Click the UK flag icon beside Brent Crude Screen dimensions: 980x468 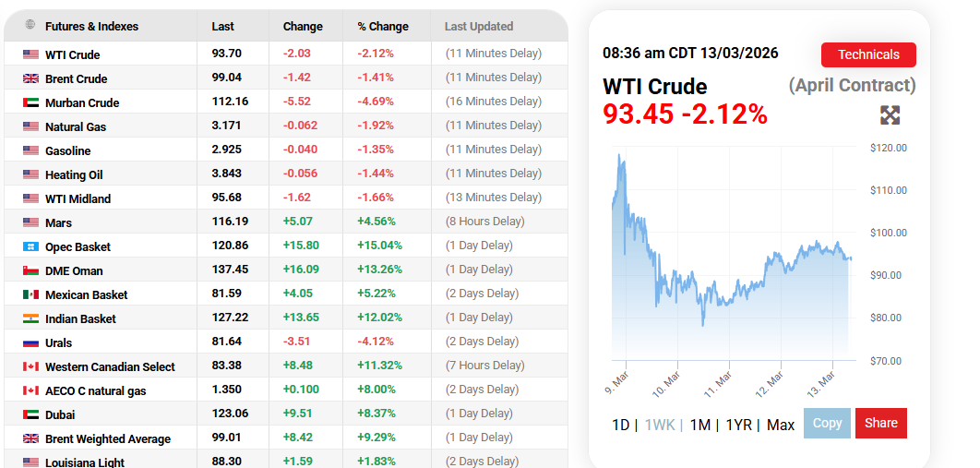(31, 78)
